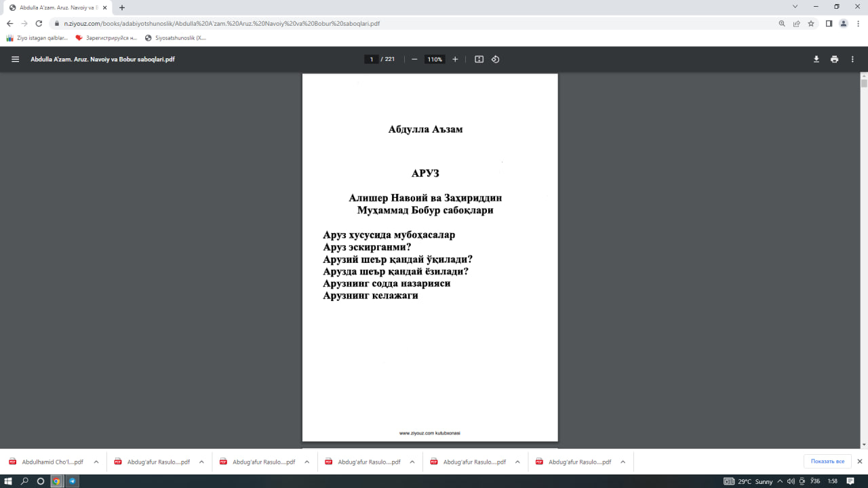Screen dimensions: 868x488
Task: Open the Siyosatshunoslik bookmark
Action: click(176, 38)
